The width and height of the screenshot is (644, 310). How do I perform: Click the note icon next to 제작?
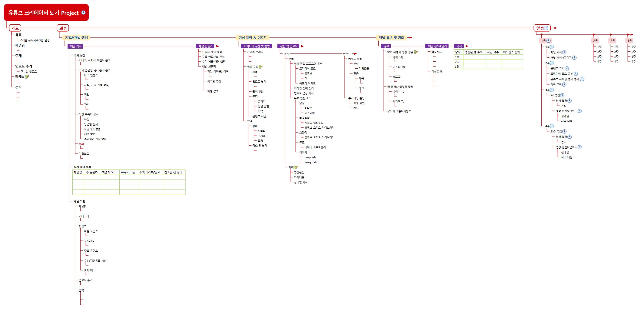coord(296,167)
